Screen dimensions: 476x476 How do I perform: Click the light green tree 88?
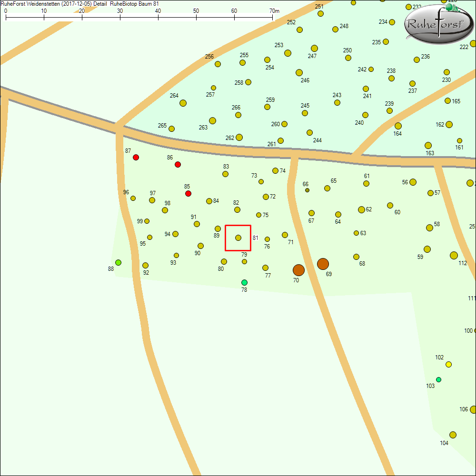tap(118, 262)
